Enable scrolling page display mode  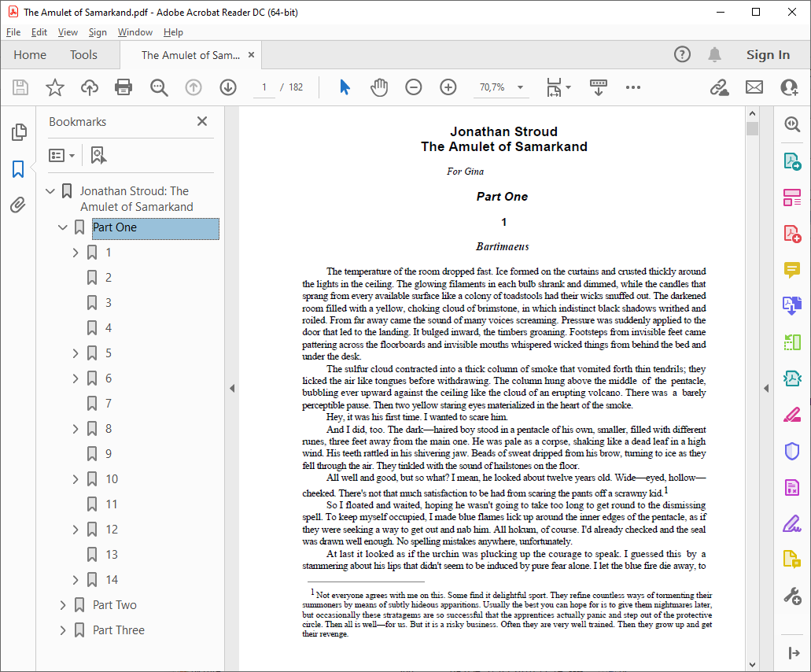coord(599,87)
